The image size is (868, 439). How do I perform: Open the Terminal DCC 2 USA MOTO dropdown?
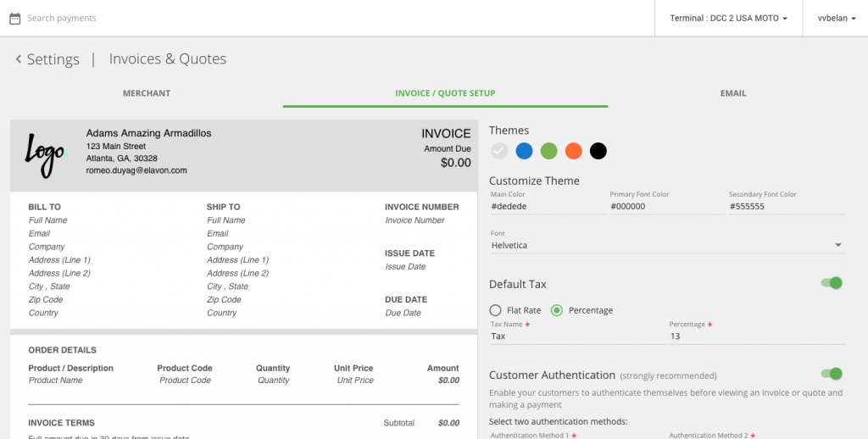pos(728,19)
